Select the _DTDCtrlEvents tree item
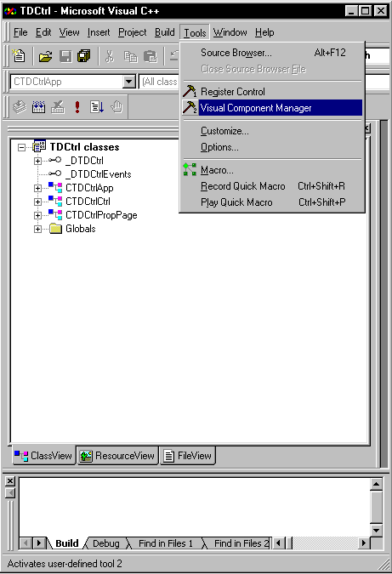Image resolution: width=392 pixels, height=574 pixels. pos(98,174)
